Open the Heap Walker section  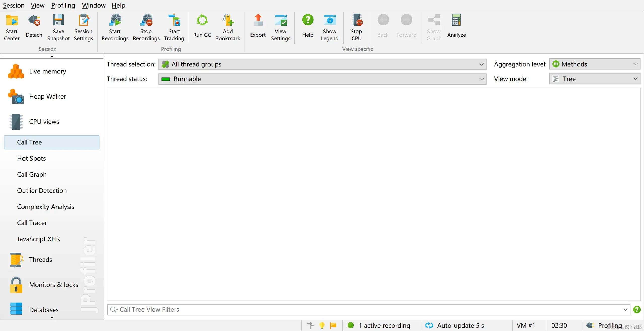[x=48, y=97]
